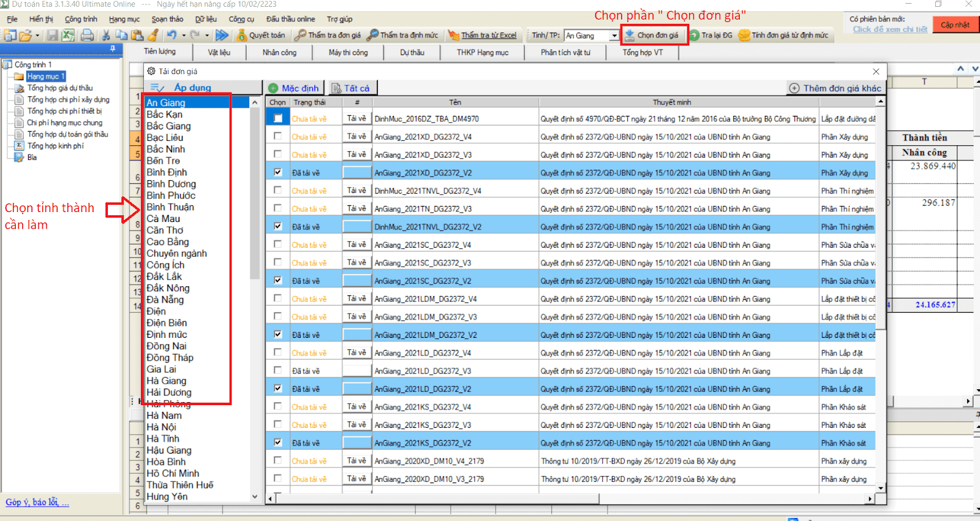Screen dimensions: 980x521
Task: Open the Đấu thầu online menu
Action: coord(290,19)
